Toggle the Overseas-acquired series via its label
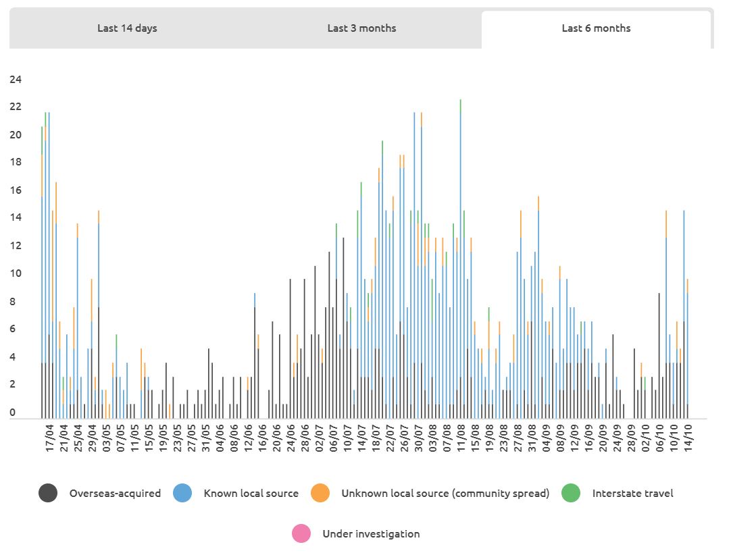756x553 pixels. tap(115, 494)
